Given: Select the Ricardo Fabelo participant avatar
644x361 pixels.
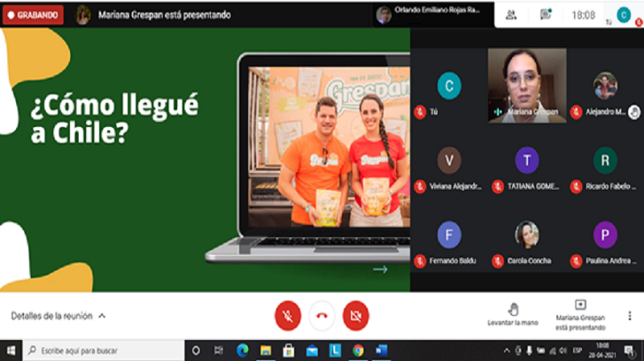Looking at the screenshot, I should point(605,160).
